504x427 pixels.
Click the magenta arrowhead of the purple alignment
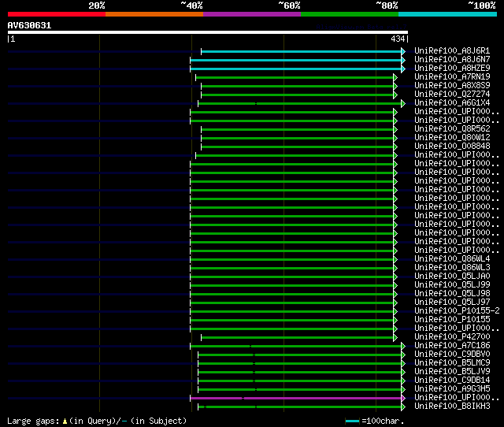(403, 399)
